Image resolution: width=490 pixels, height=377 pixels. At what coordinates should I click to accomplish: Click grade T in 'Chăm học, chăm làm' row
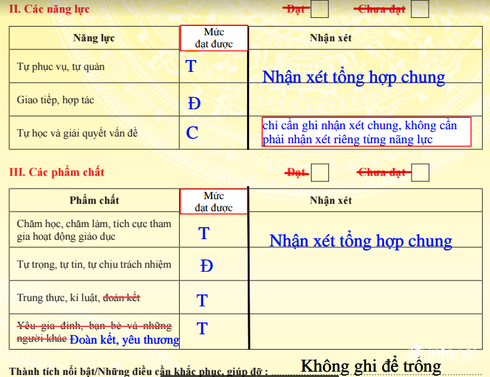(204, 233)
